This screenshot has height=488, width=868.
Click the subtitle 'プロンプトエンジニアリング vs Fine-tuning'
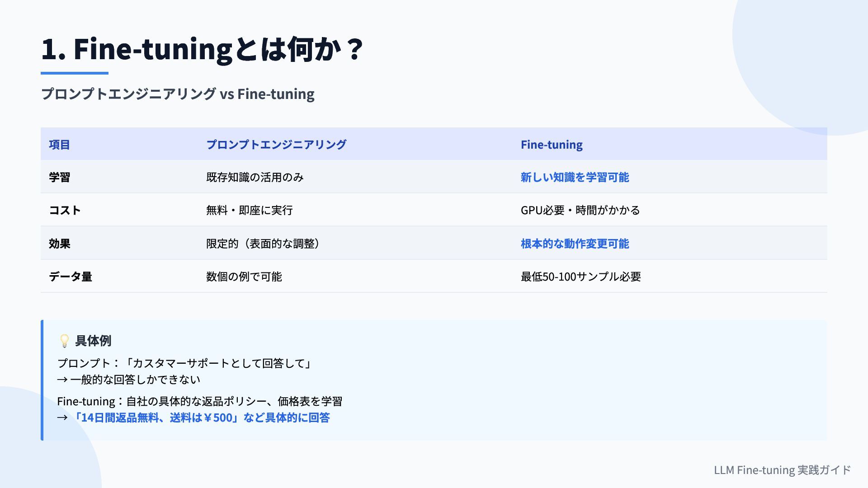178,94
